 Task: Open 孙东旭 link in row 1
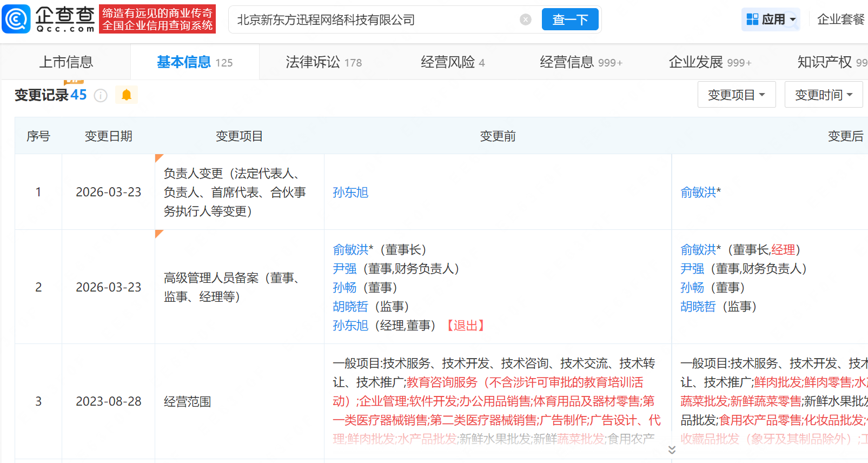350,193
